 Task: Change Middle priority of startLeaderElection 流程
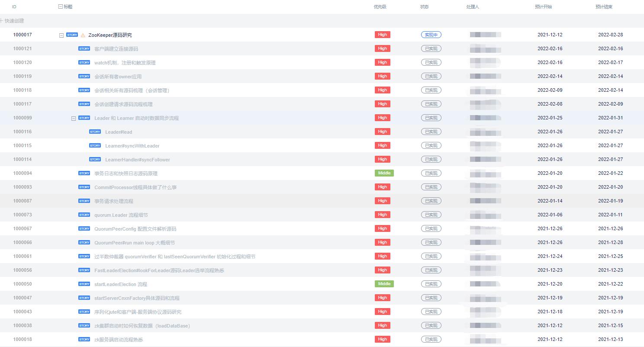(x=384, y=284)
